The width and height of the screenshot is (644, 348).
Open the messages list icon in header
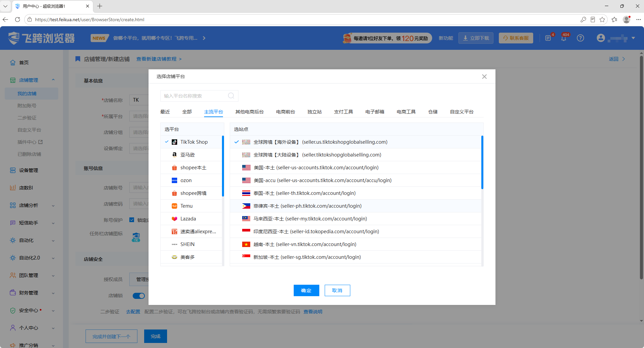[548, 38]
